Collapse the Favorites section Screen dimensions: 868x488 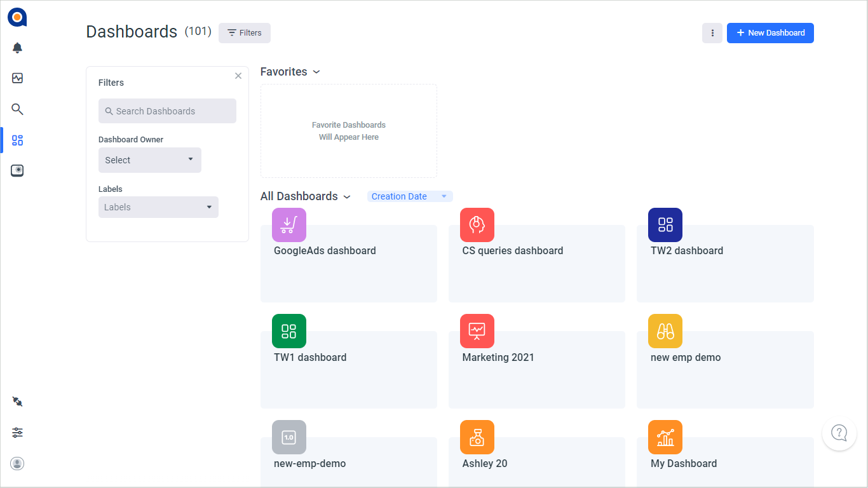316,72
